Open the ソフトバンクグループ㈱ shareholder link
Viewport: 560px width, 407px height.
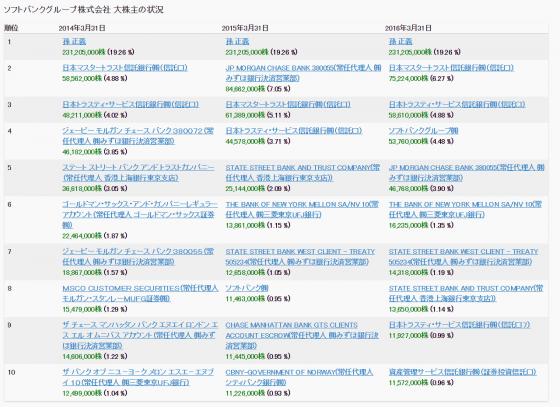[x=423, y=131]
